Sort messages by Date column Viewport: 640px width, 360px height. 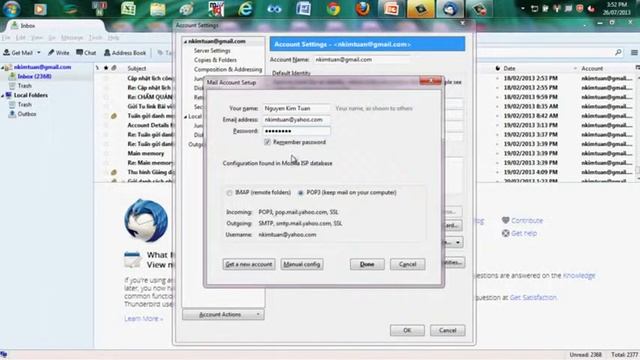[509, 68]
